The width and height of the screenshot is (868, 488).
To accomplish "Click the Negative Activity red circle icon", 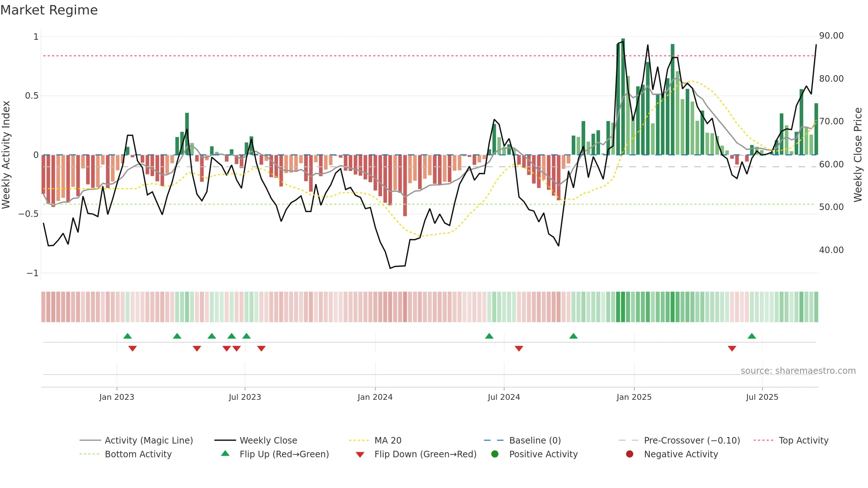I will click(630, 454).
